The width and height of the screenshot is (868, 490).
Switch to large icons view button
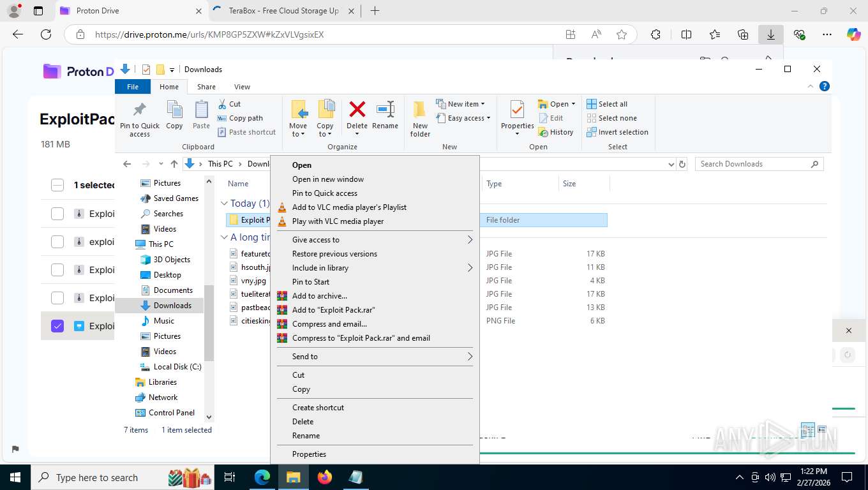click(822, 429)
